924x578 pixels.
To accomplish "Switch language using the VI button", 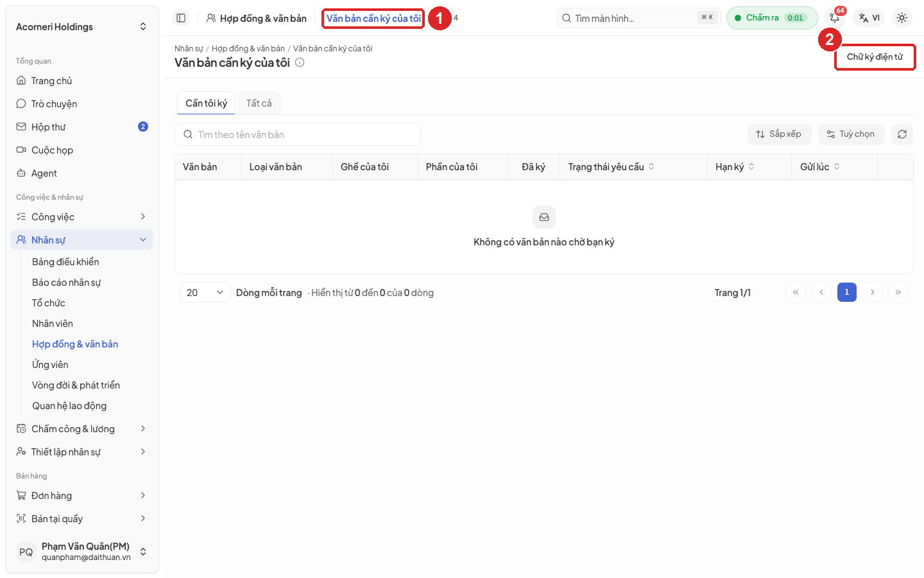I will pyautogui.click(x=869, y=18).
